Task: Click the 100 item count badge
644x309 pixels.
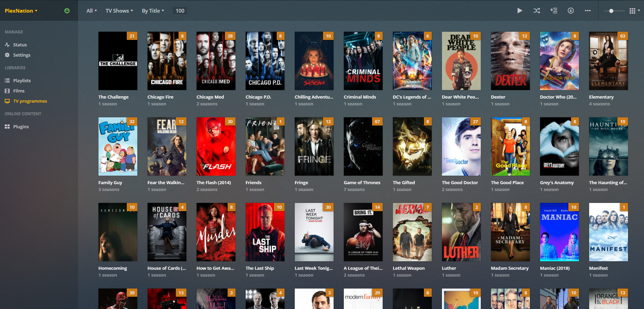Action: [180, 11]
